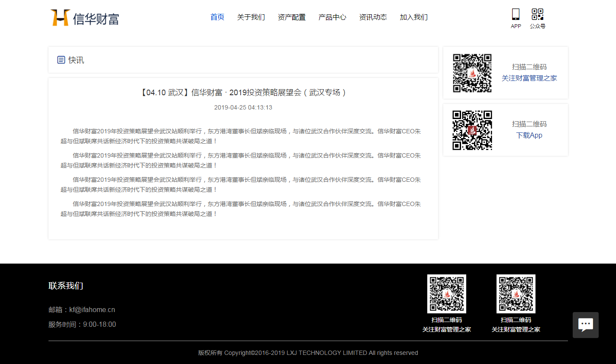Image resolution: width=616 pixels, height=364 pixels.
Task: Click the 快讯 list icon
Action: [x=61, y=60]
